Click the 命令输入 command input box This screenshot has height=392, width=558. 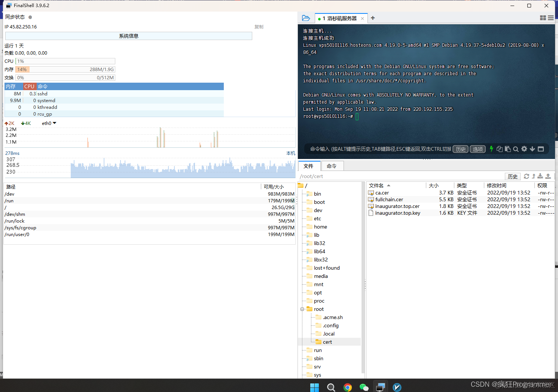pyautogui.click(x=380, y=149)
